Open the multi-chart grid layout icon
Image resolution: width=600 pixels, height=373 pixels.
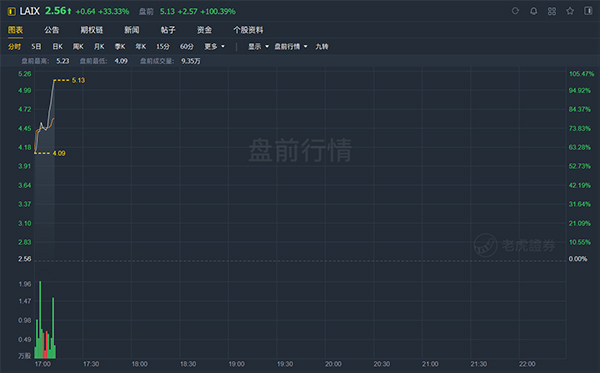(x=552, y=11)
